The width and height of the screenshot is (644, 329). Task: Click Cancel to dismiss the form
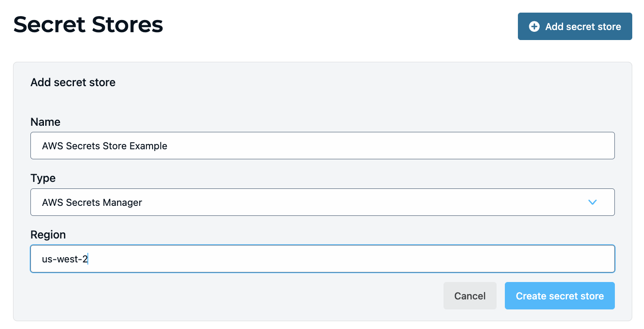(x=470, y=295)
